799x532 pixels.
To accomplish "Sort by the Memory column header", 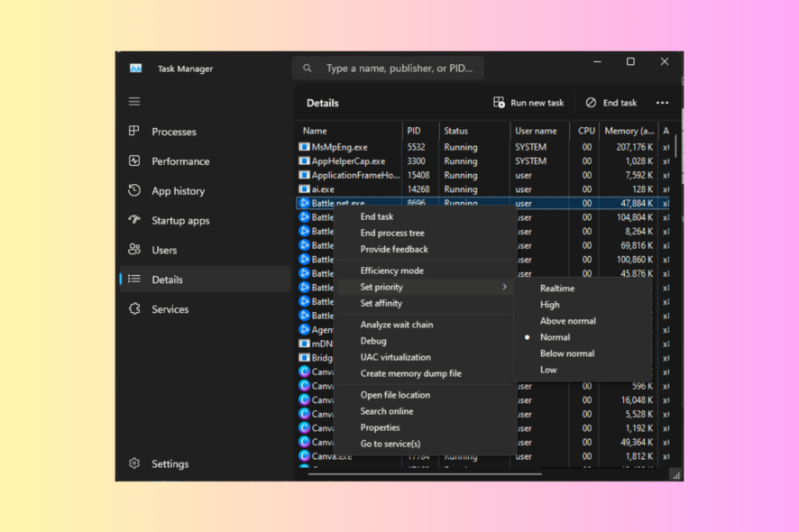I will click(629, 131).
